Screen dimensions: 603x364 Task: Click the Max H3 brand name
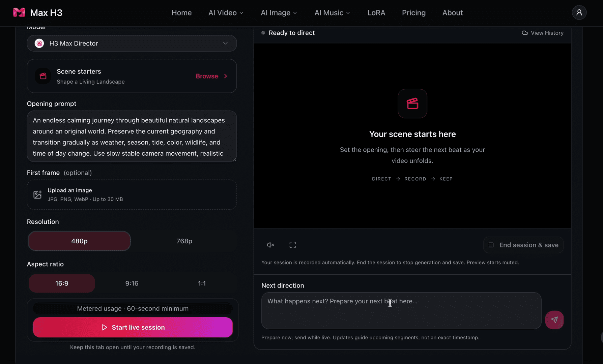46,13
